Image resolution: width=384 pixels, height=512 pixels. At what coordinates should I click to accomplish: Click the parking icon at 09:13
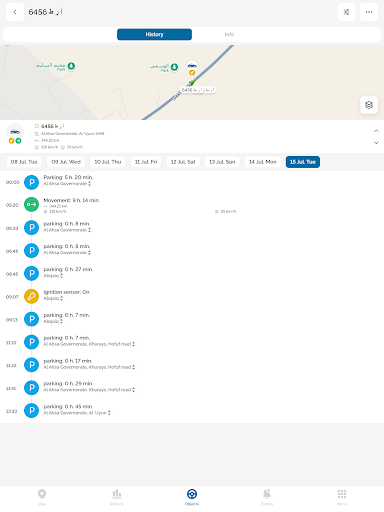32,319
